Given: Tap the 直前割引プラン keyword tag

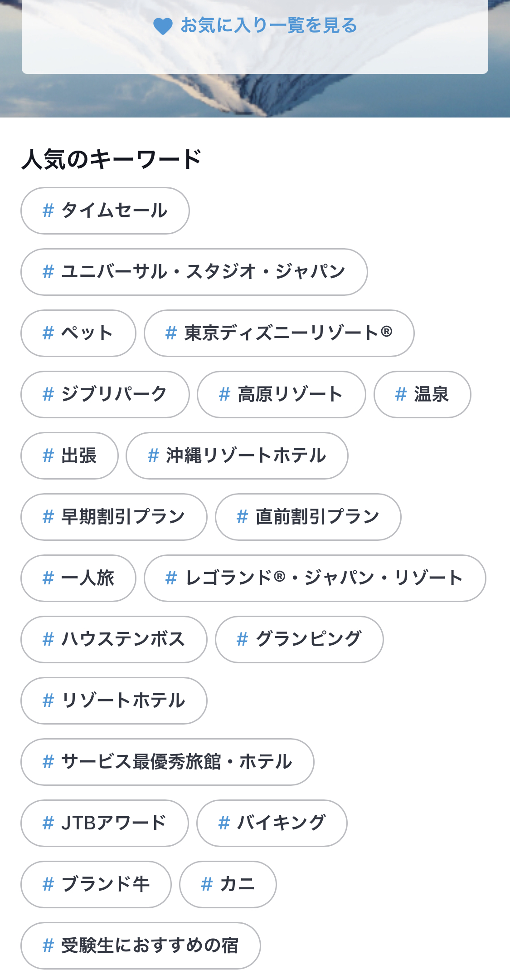Looking at the screenshot, I should click(x=308, y=517).
